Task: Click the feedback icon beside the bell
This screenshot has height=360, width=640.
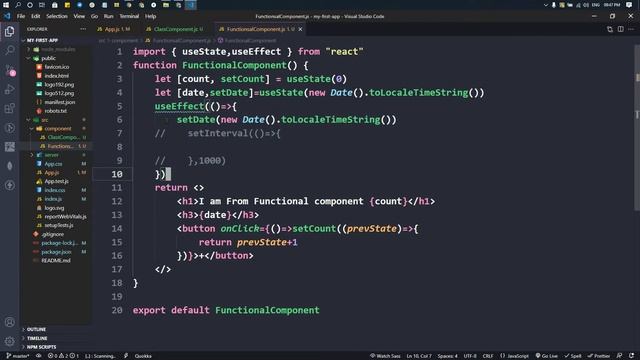Action: pos(619,356)
